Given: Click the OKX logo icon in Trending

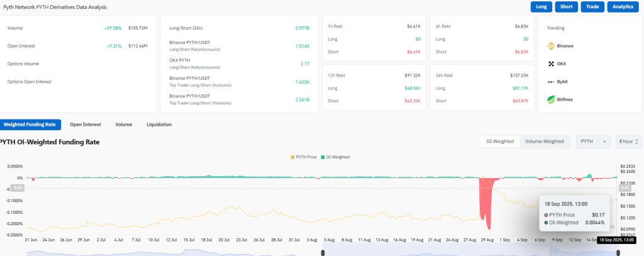Looking at the screenshot, I should tap(551, 64).
